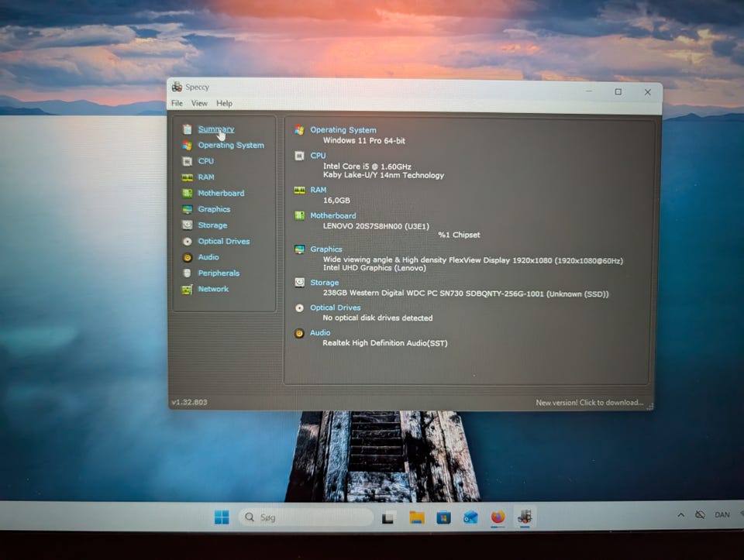Open the Storage section in sidebar
This screenshot has width=744, height=560.
212,225
